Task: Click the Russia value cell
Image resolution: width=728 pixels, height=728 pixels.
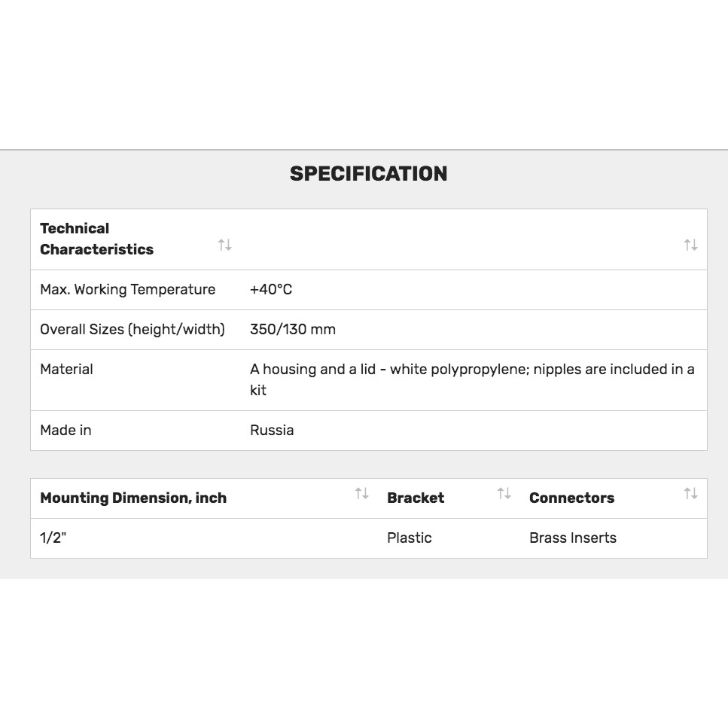Action: pos(272,431)
